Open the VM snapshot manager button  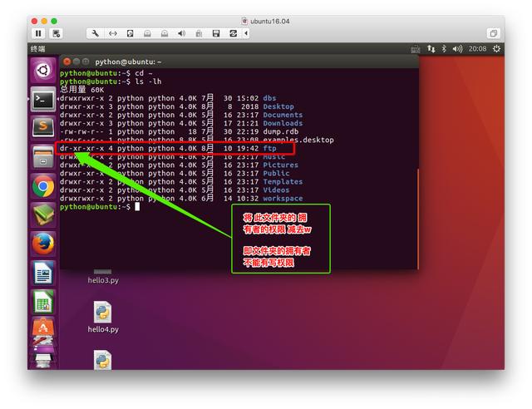click(56, 33)
